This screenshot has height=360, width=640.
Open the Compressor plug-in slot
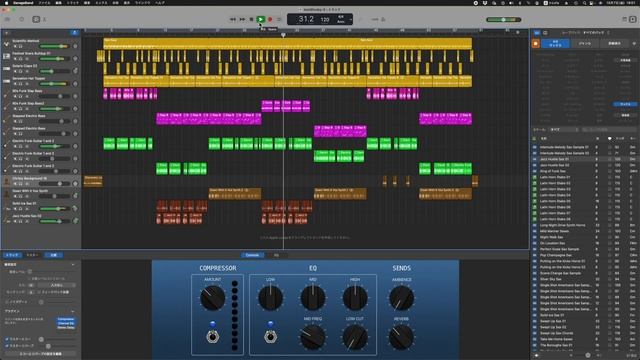[65, 319]
